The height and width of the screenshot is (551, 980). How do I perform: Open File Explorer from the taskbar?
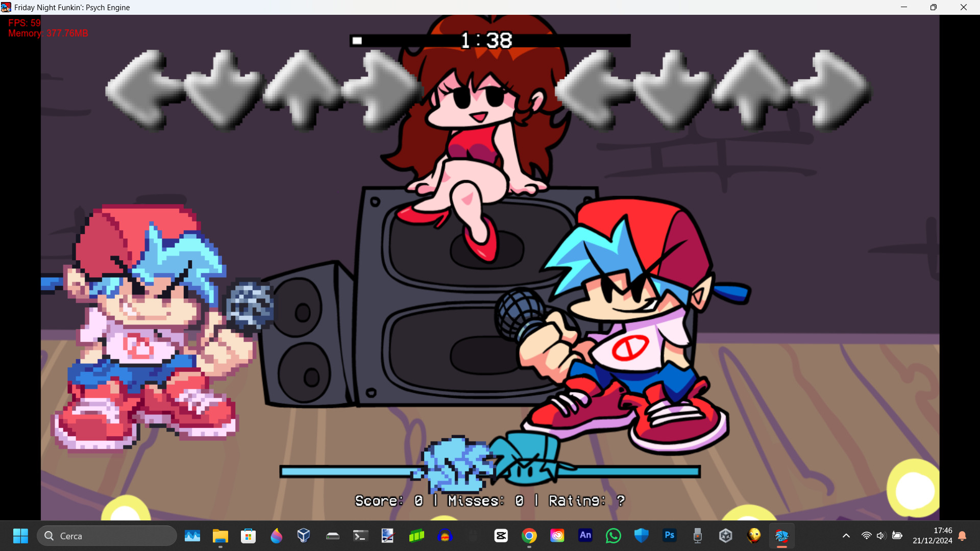[220, 536]
